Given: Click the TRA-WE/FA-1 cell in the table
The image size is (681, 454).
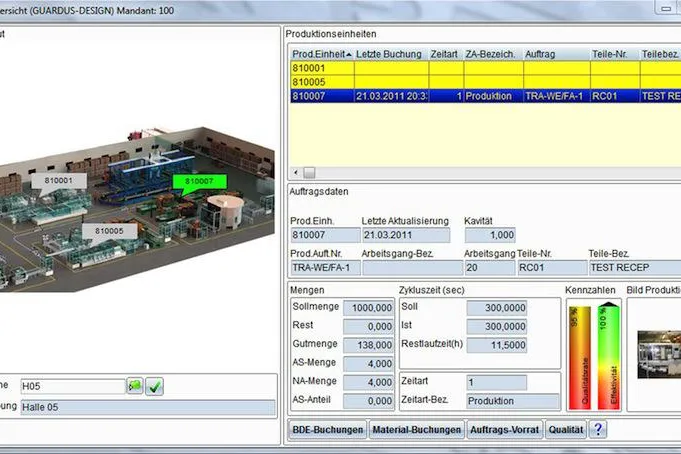Looking at the screenshot, I should pos(557,96).
